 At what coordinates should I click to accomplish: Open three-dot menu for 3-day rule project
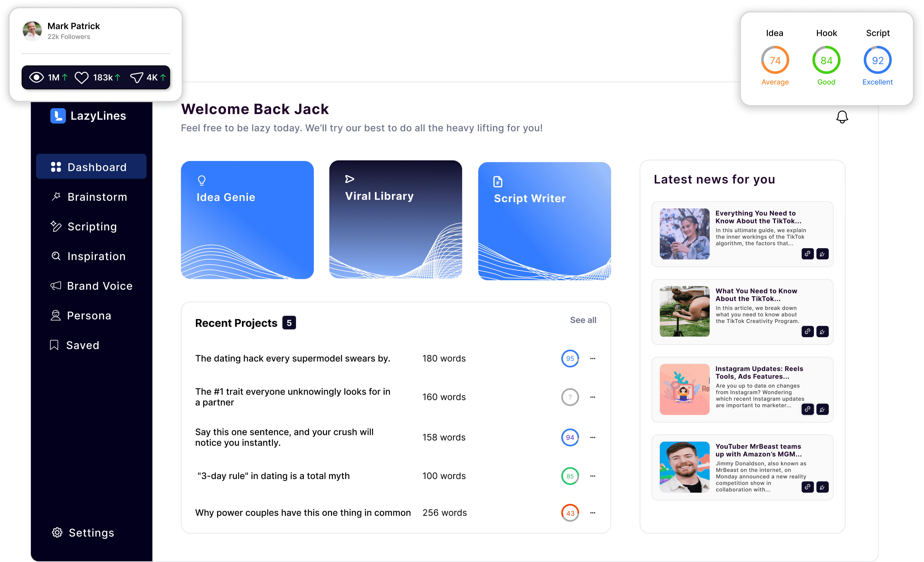pyautogui.click(x=592, y=476)
